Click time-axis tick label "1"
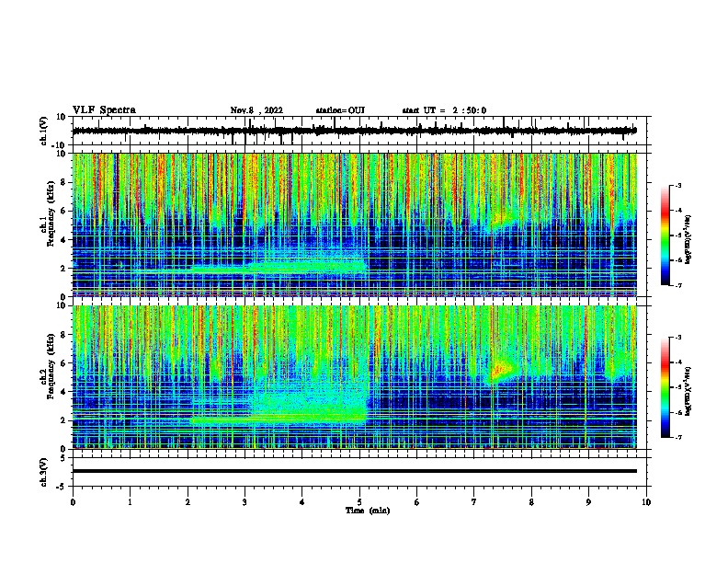Viewport: 728px width, 563px height. (130, 502)
